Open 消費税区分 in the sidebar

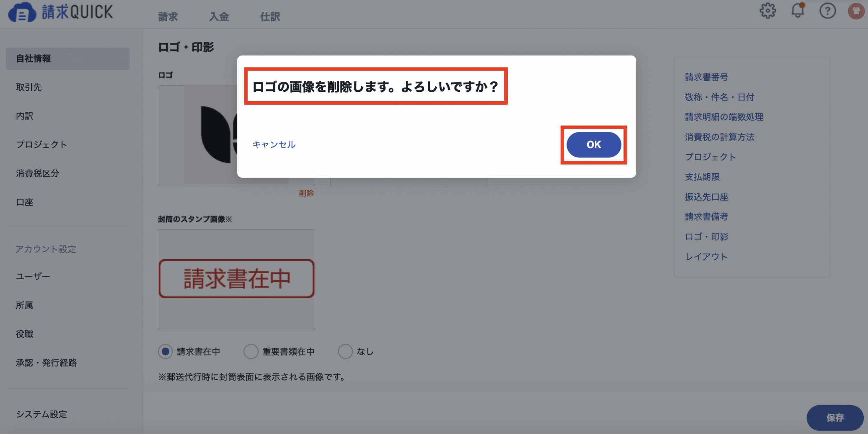tap(38, 174)
